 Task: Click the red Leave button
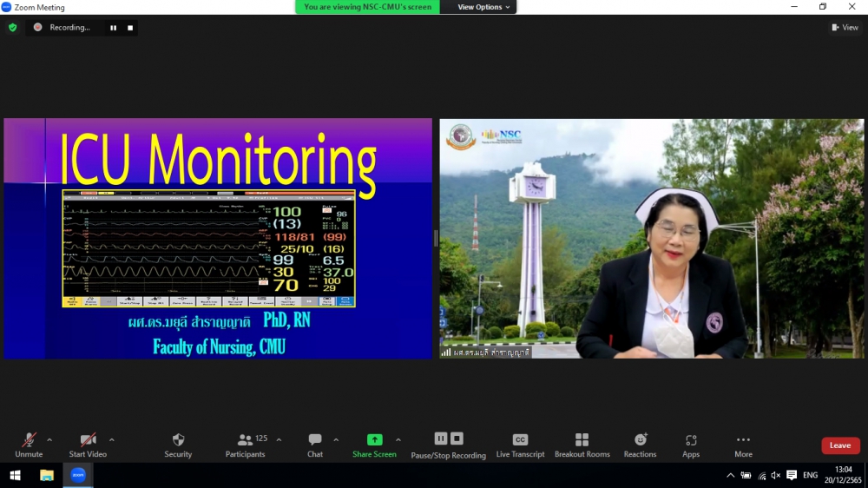pyautogui.click(x=840, y=445)
